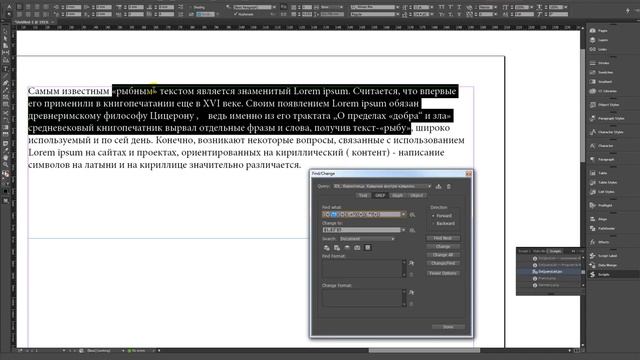Screen dimensions: 640x360
Task: Select the Type tool
Action: tap(5, 69)
